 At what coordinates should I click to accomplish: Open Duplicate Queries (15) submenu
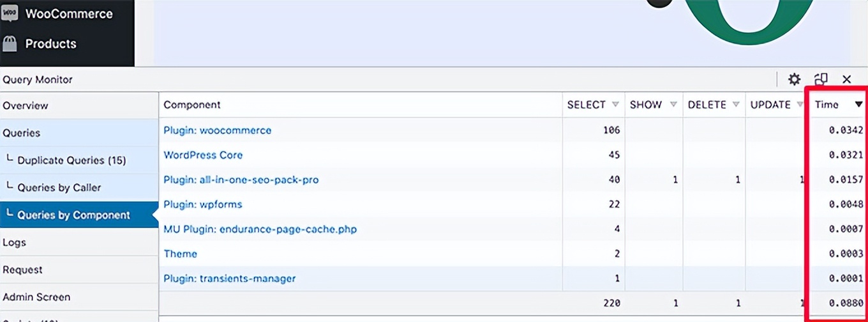click(x=71, y=160)
